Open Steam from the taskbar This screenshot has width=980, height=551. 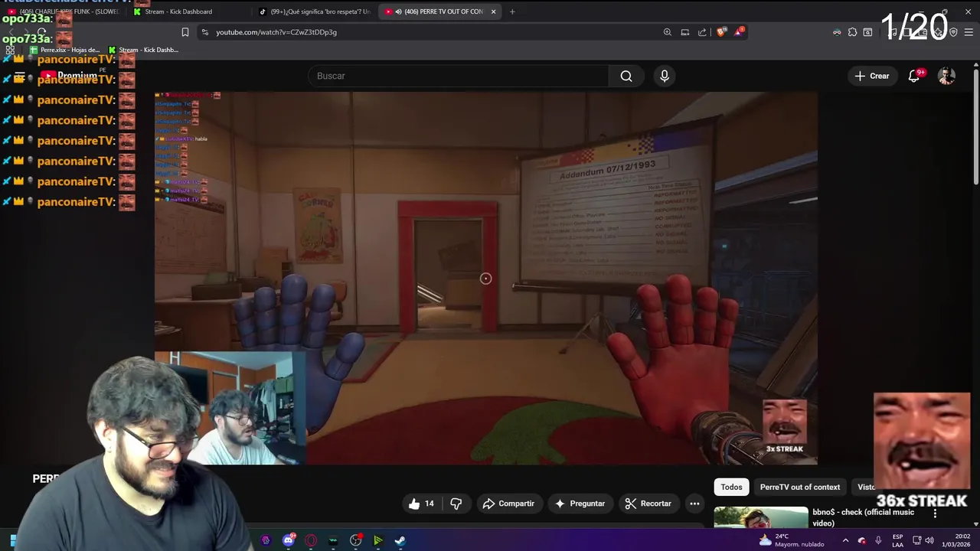tap(400, 540)
